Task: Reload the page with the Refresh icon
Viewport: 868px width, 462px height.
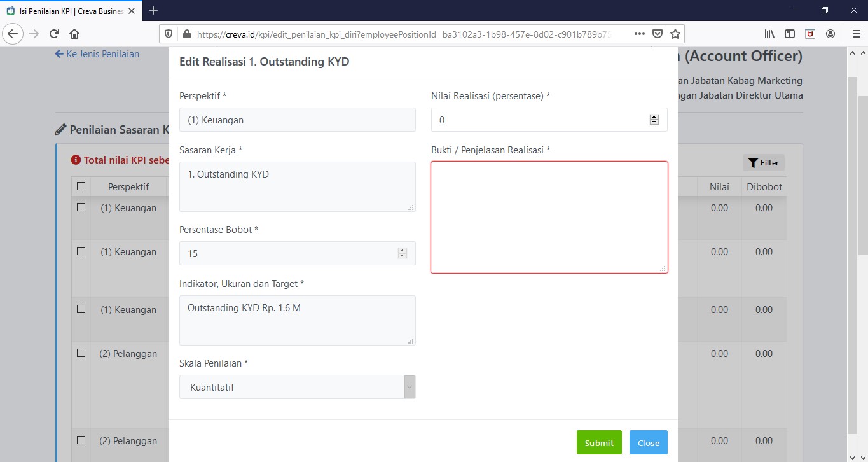Action: (x=54, y=34)
